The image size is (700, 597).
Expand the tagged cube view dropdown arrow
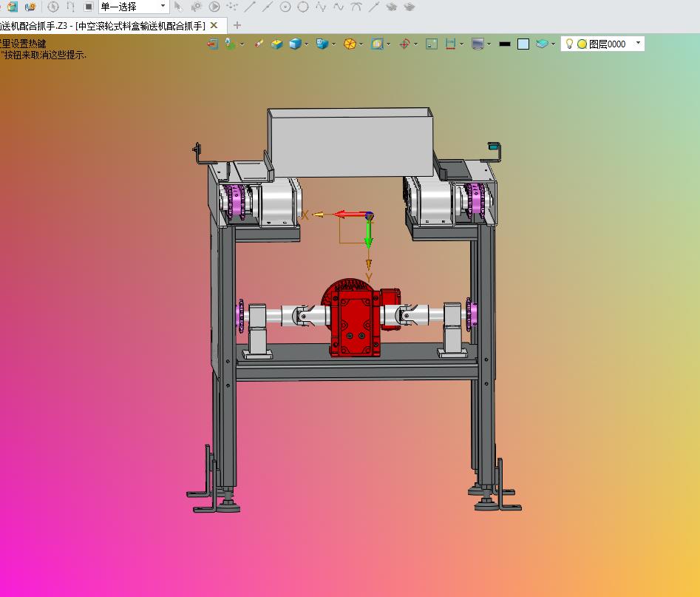click(x=334, y=44)
